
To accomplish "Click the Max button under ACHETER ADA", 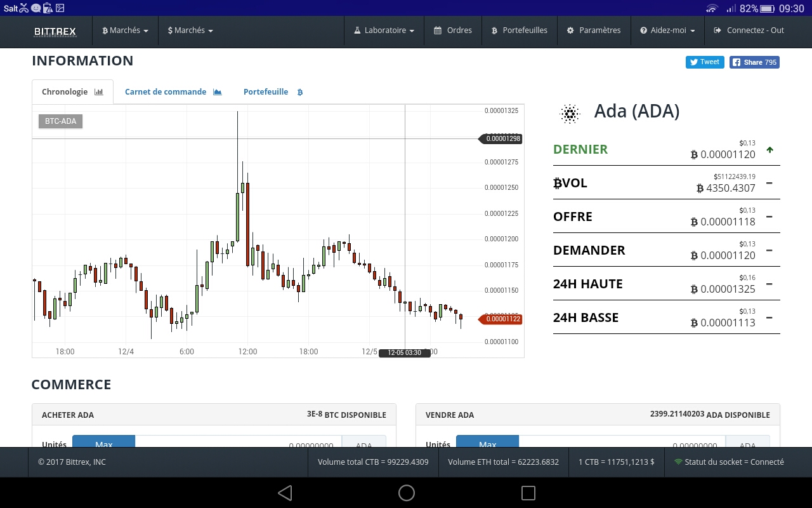I will coord(103,441).
